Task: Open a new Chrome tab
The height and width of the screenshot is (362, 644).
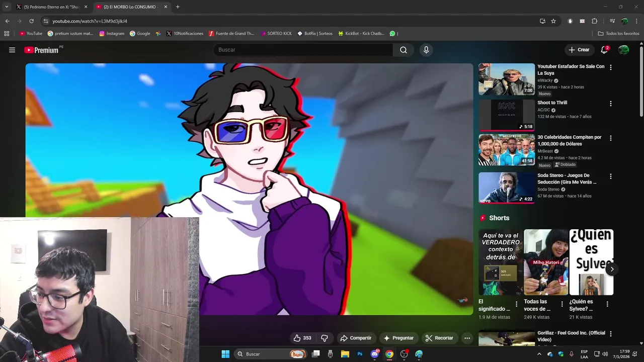Action: [x=178, y=7]
